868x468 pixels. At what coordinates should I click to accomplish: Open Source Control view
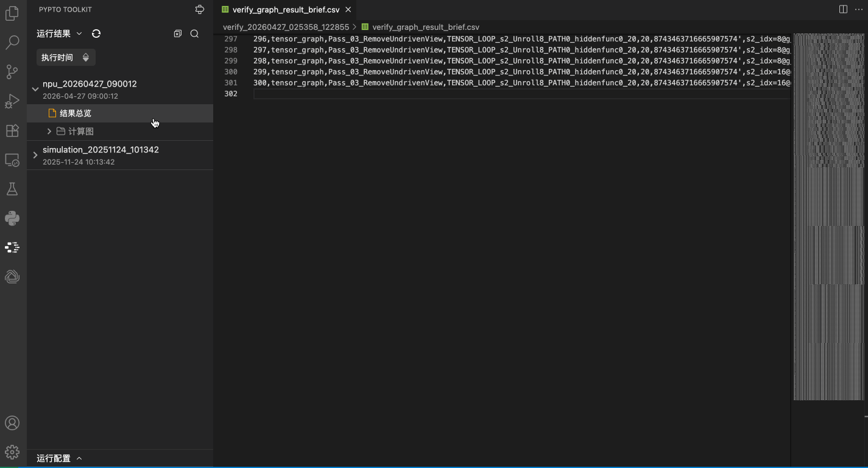pos(12,72)
